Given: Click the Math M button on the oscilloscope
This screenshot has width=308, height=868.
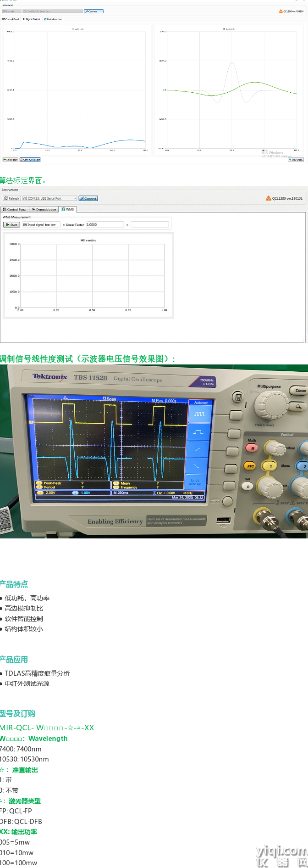Looking at the screenshot, I should coord(252,448).
